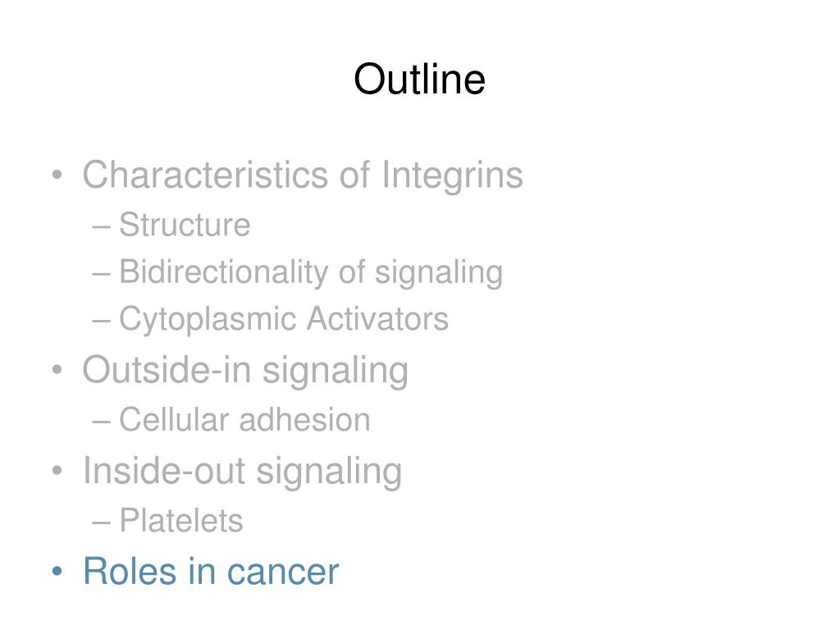Viewport: 840px width, 630px height.
Task: Select the Inside-out signaling heading
Action: coord(242,472)
